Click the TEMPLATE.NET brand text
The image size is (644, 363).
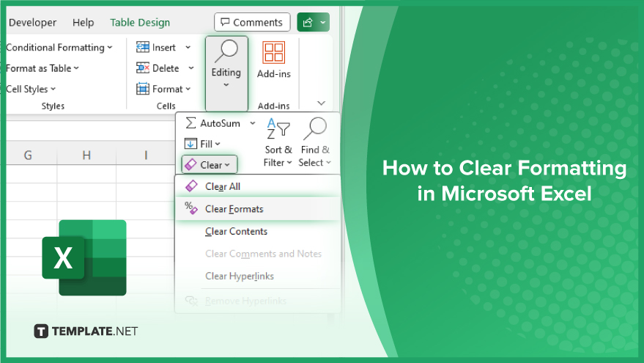(95, 331)
